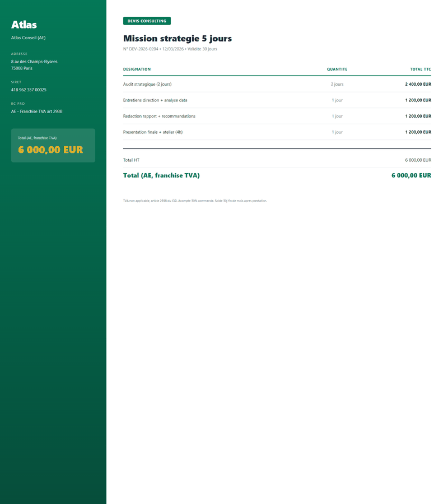Click the 1 jour quantity for Redaction rapport
This screenshot has width=448, height=504.
pos(337,116)
